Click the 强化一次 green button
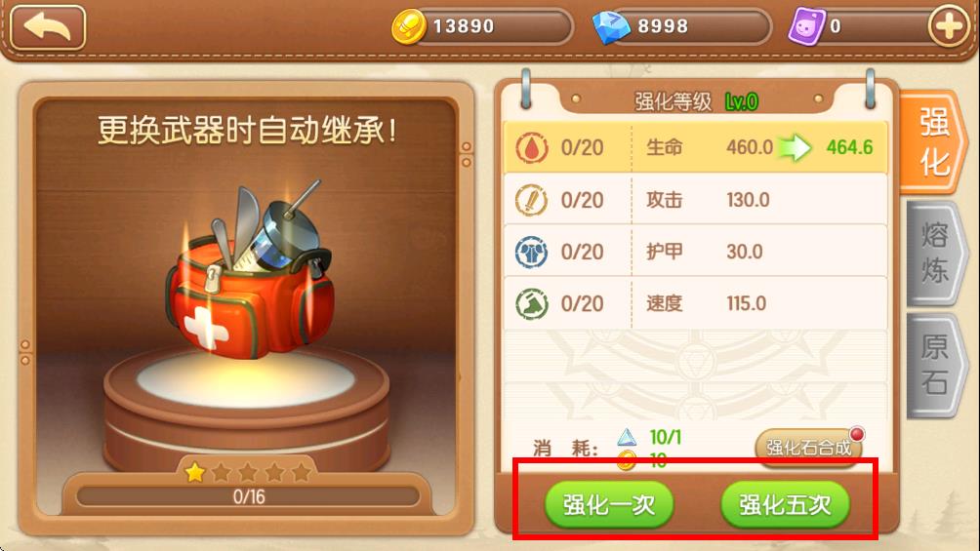This screenshot has height=551, width=980. point(609,505)
